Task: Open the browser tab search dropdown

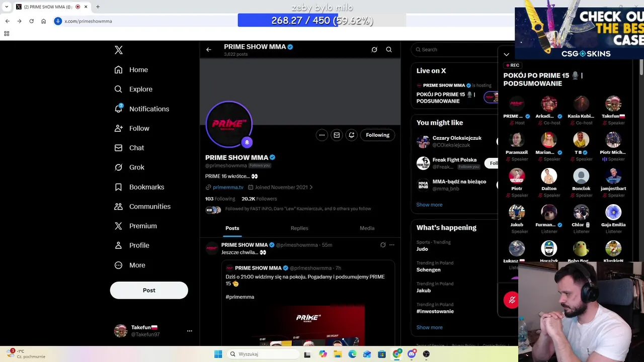Action: (x=7, y=7)
